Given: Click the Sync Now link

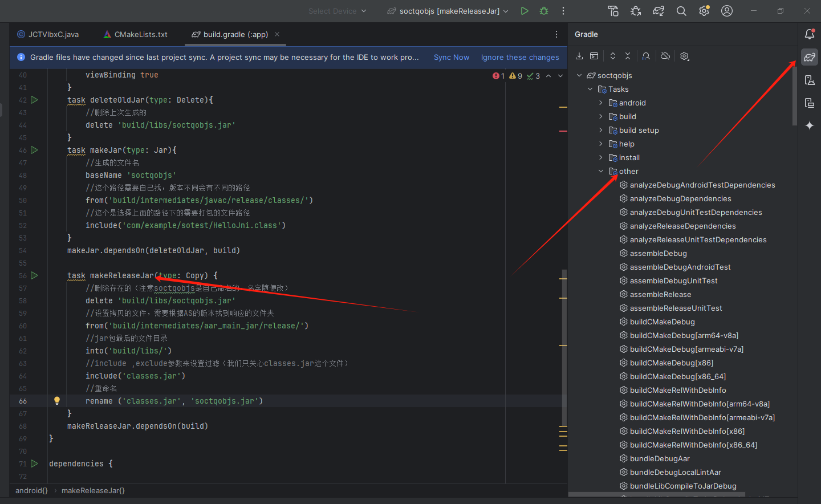Looking at the screenshot, I should coord(452,57).
